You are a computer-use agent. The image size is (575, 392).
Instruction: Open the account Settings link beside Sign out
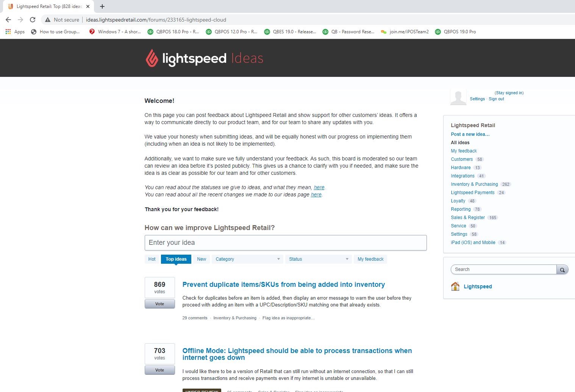click(477, 99)
